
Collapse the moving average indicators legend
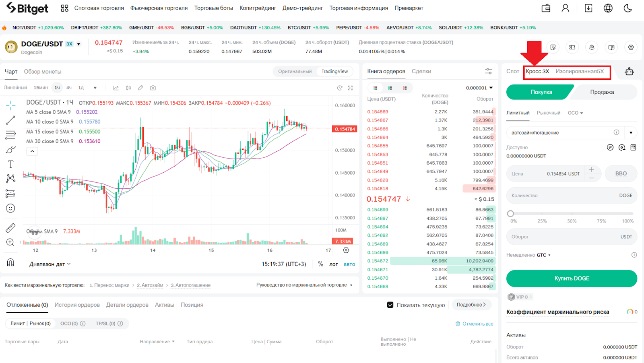click(x=32, y=151)
